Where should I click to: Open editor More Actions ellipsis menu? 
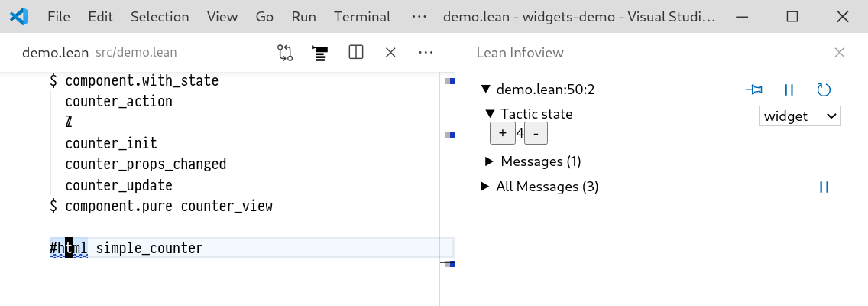tap(426, 53)
